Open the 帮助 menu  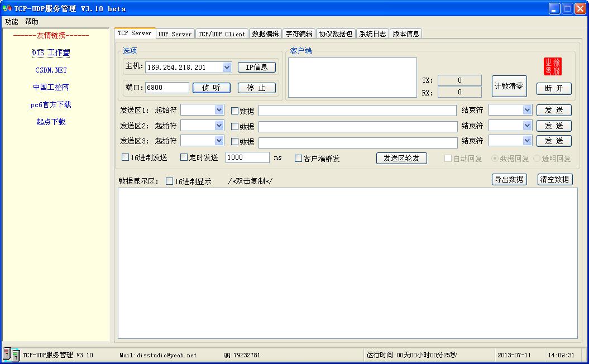pos(32,21)
